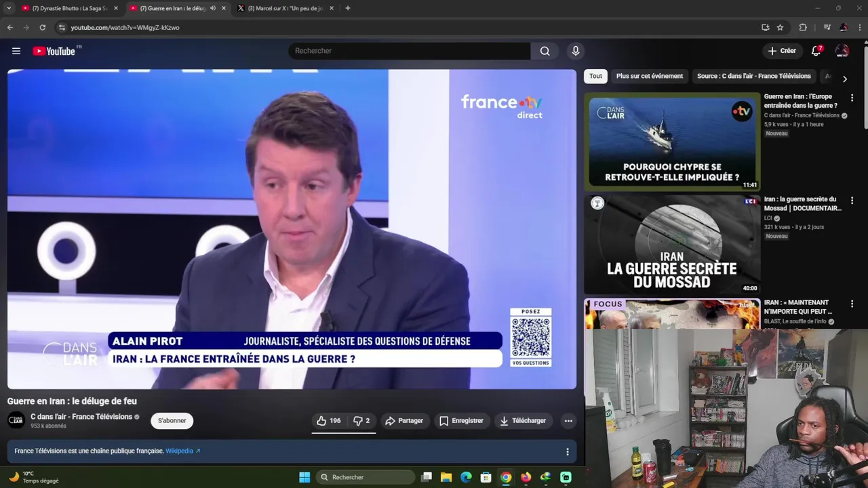Open options menu for Mossad documentary suggestion
The image size is (868, 488).
[x=852, y=201]
